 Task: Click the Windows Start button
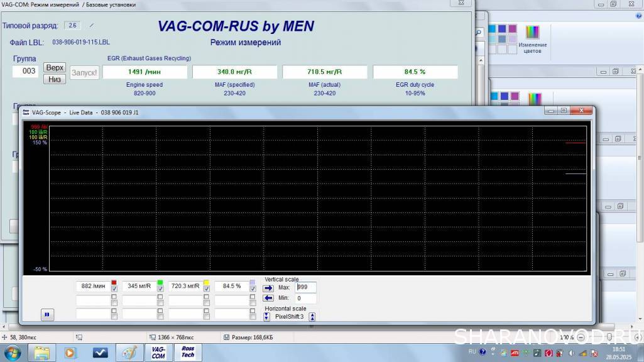(x=12, y=353)
